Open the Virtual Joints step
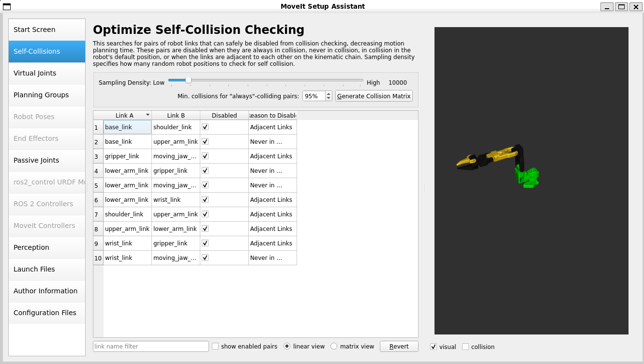Screen dimensions: 644x364 (x=47, y=73)
